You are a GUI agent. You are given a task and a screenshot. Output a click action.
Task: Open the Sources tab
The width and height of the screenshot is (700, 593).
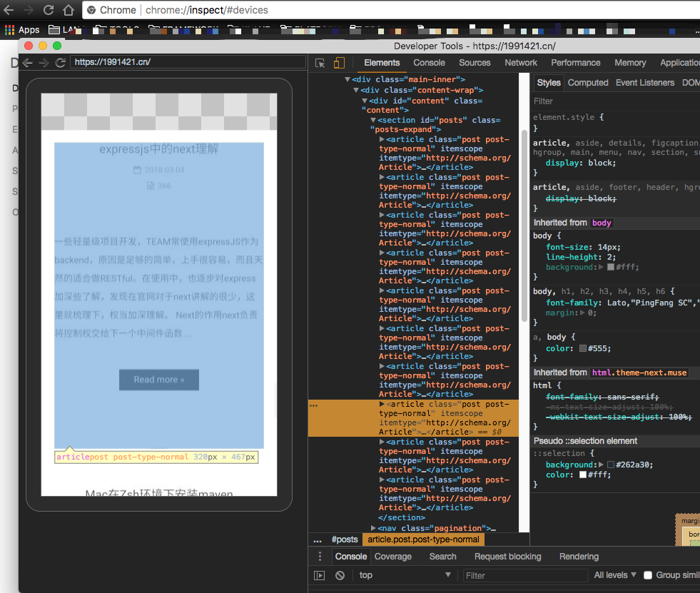475,63
